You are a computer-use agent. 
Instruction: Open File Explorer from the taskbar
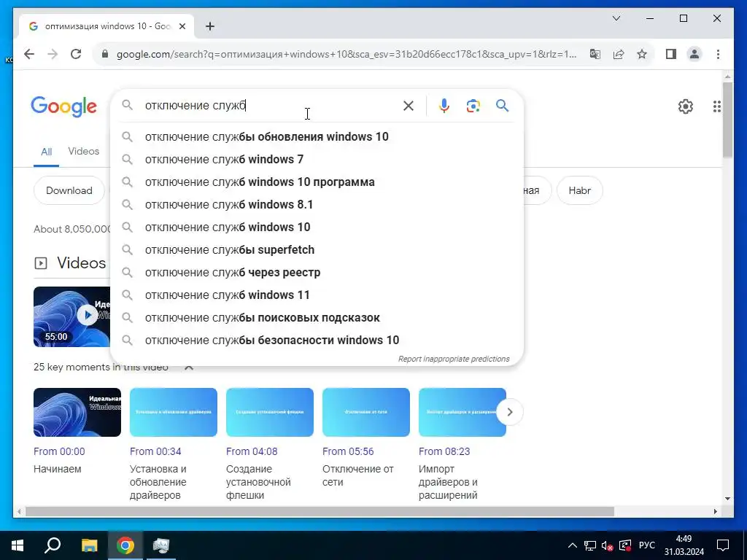tap(89, 545)
